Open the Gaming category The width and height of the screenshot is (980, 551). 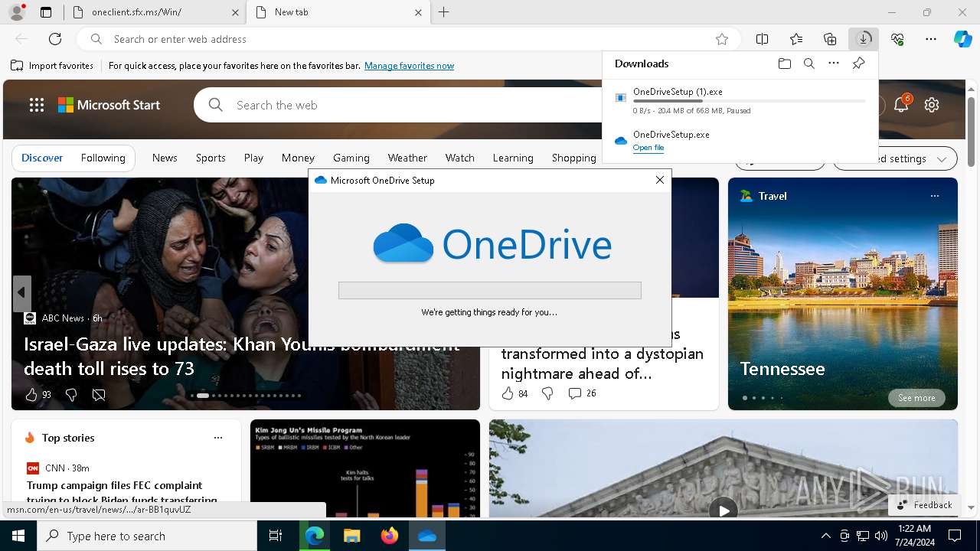tap(351, 158)
